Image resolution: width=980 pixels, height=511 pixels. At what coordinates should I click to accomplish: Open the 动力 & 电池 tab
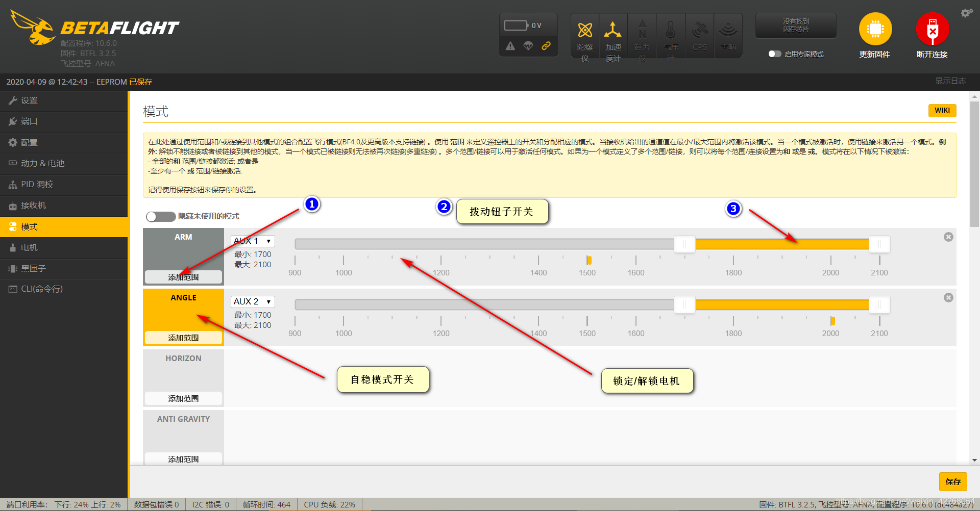click(x=64, y=163)
